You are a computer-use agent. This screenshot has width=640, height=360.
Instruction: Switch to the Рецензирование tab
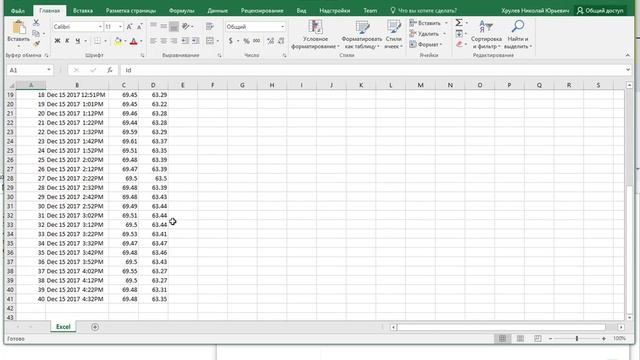point(262,11)
